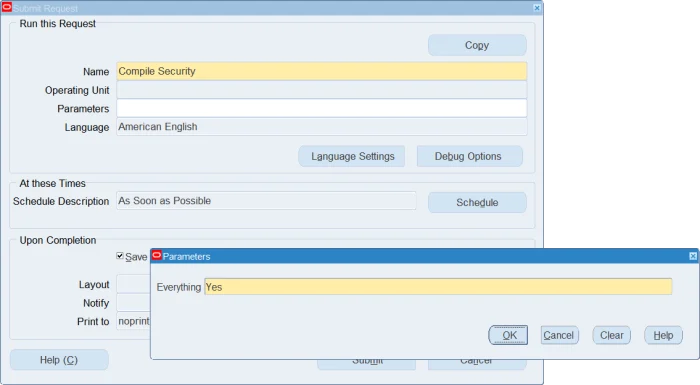Click Help in the Parameters dialog
The height and width of the screenshot is (385, 700).
(x=663, y=335)
